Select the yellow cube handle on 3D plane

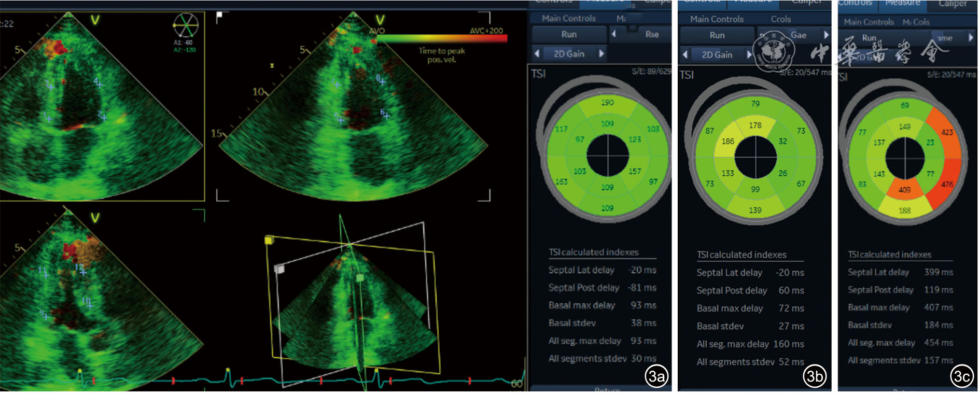(x=269, y=240)
